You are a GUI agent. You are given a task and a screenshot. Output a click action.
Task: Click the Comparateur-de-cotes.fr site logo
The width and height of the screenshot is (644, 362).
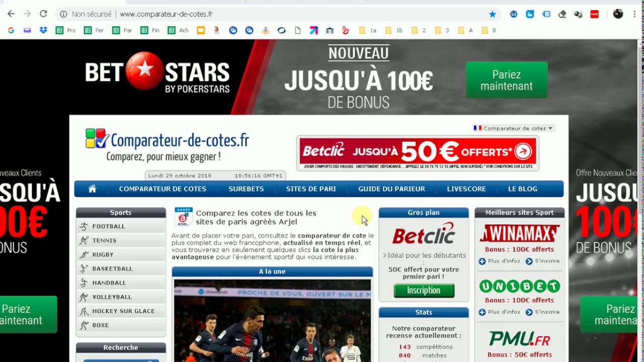tap(168, 145)
